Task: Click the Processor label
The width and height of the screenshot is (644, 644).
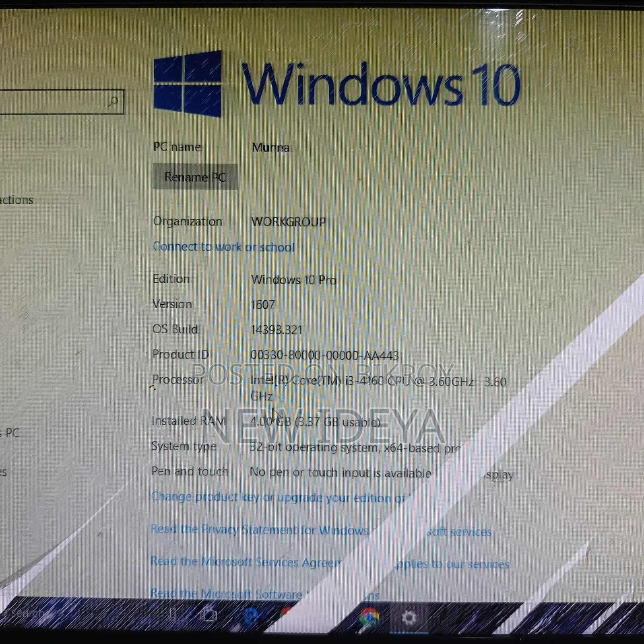Action: pos(178,380)
